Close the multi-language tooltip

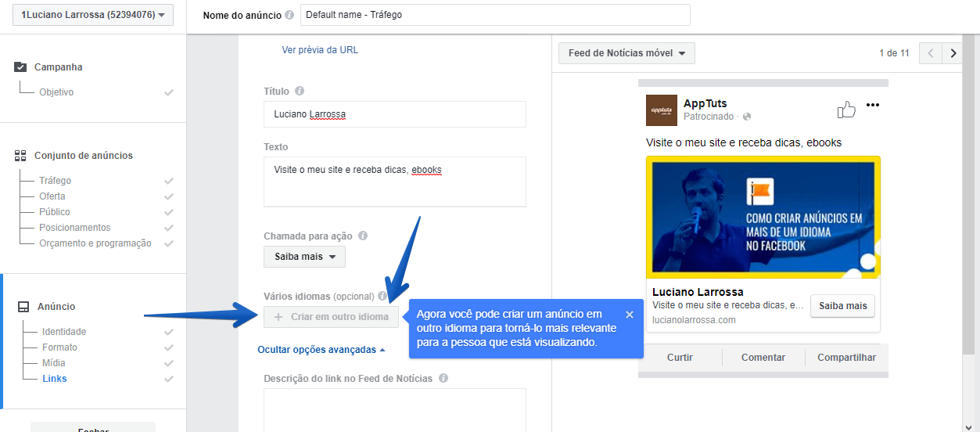click(630, 315)
